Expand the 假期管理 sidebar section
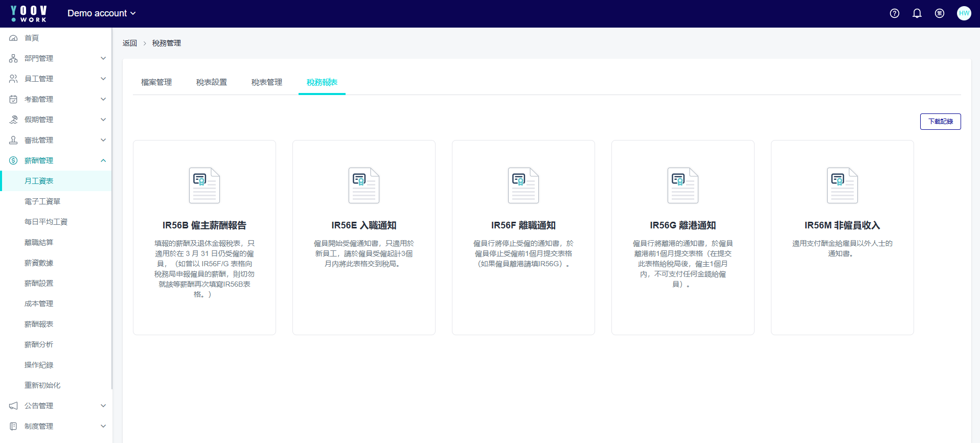The image size is (980, 443). [56, 120]
